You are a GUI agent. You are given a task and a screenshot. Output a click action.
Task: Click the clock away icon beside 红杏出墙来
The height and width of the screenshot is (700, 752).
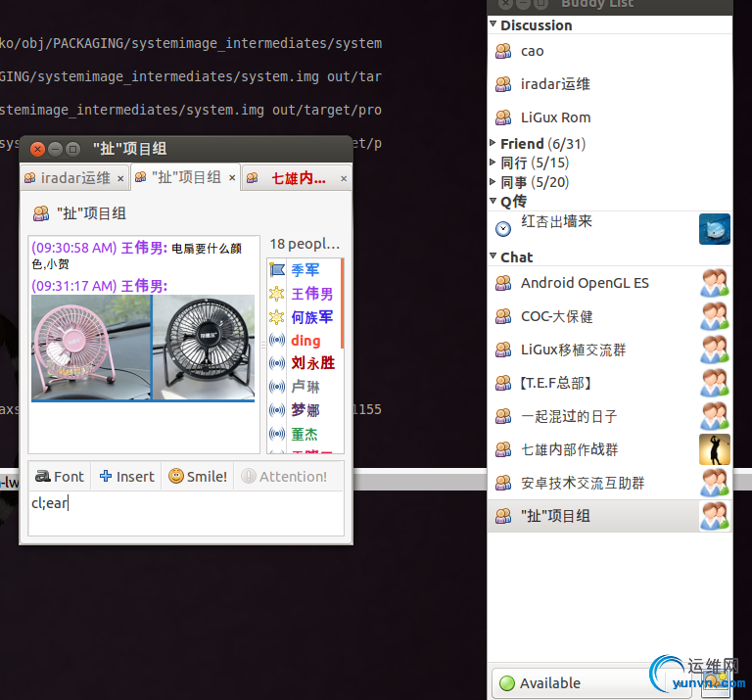pyautogui.click(x=503, y=229)
